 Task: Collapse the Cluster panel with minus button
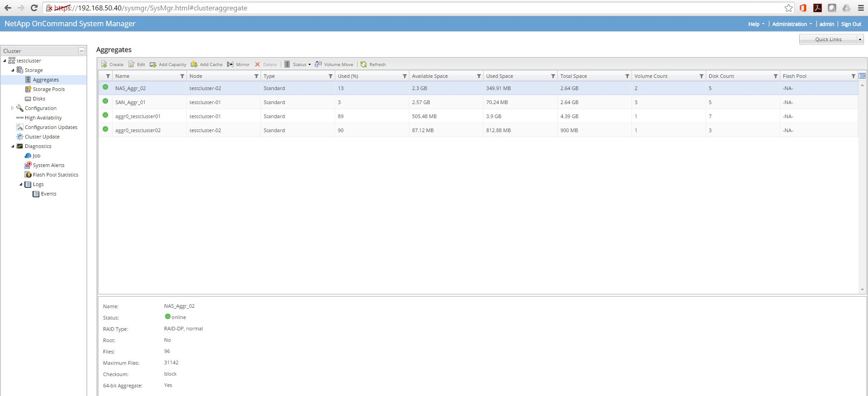click(x=81, y=51)
